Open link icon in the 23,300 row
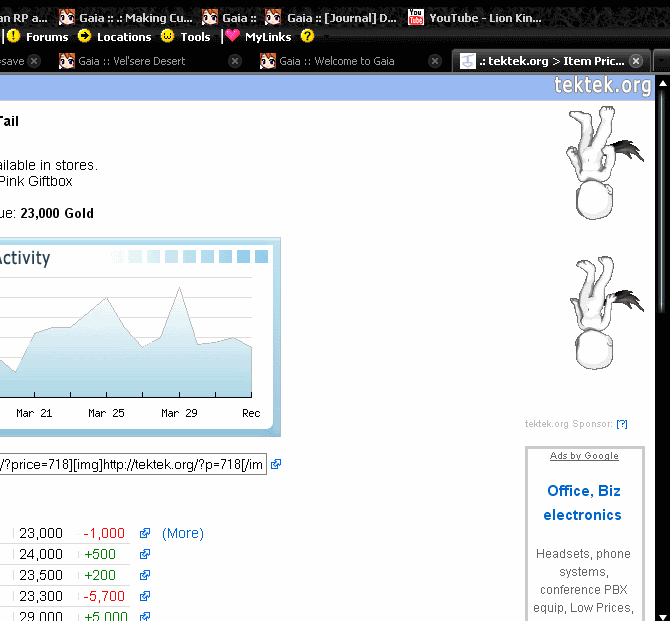670x621 pixels. (x=145, y=596)
